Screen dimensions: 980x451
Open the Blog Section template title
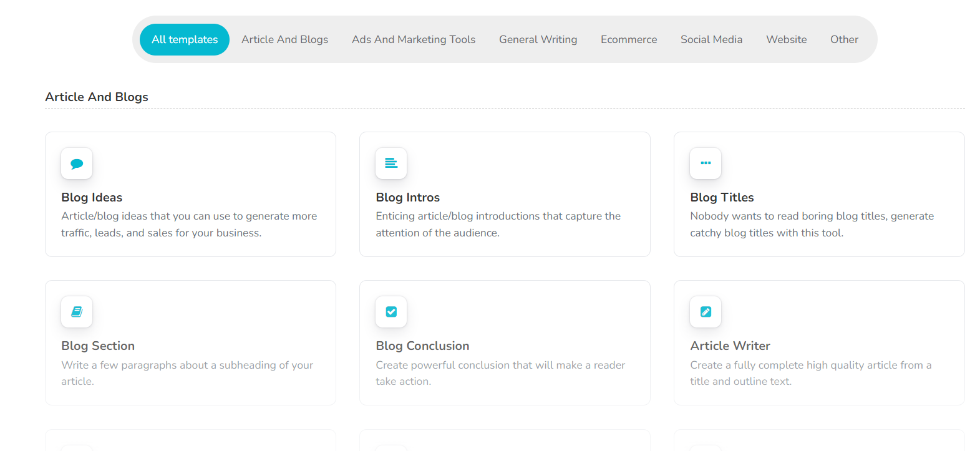pyautogui.click(x=98, y=346)
